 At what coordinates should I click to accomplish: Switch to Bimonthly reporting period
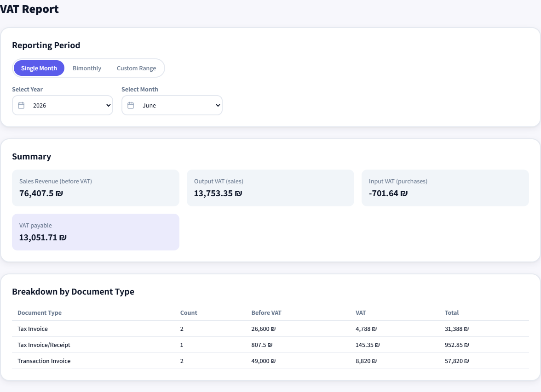(87, 68)
